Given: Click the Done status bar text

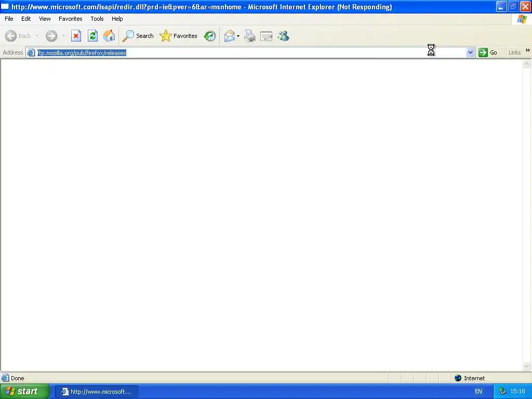Looking at the screenshot, I should click(18, 378).
